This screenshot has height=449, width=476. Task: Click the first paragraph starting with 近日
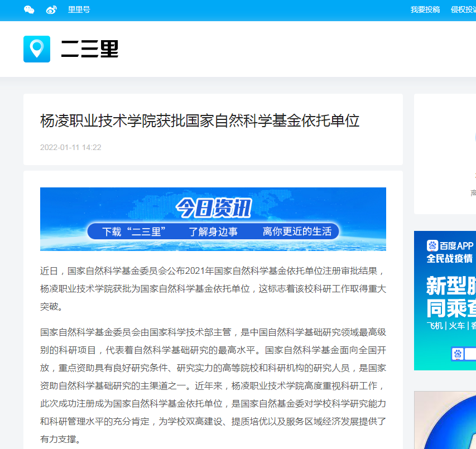click(213, 289)
